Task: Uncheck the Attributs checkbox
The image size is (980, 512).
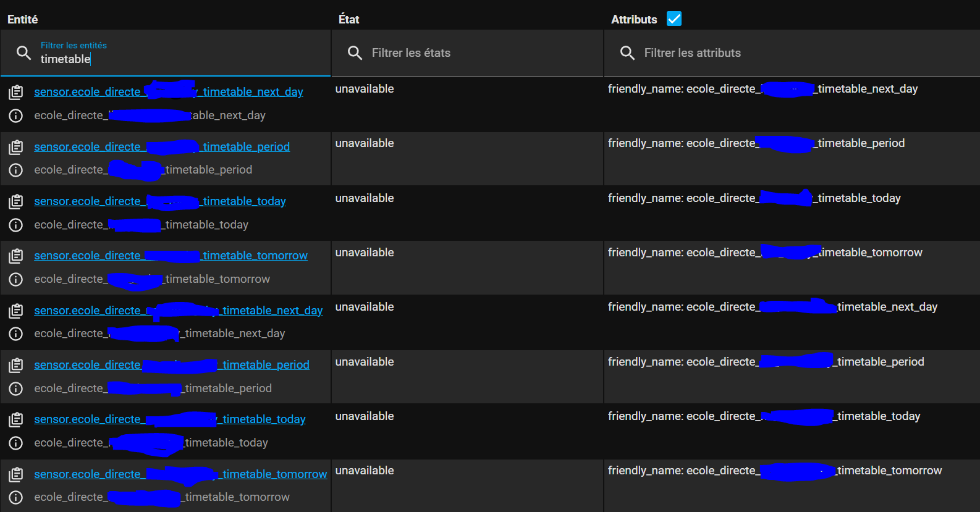Action: click(674, 19)
